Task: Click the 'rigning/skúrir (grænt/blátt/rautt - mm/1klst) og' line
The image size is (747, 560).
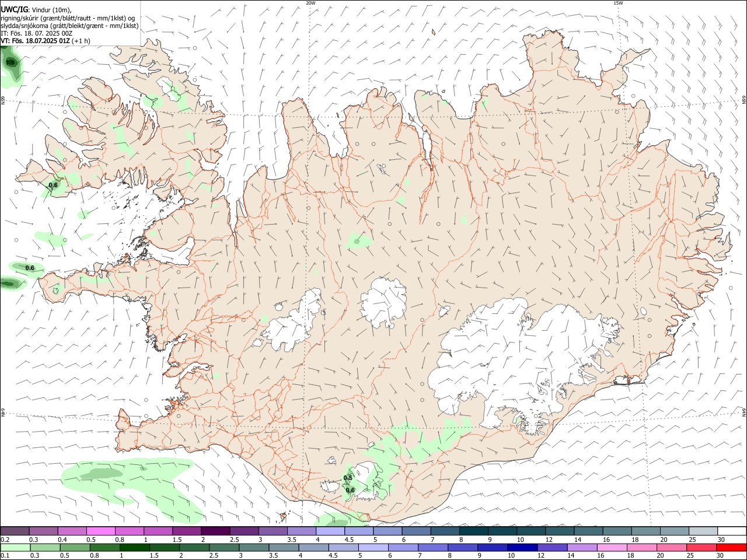Action: (x=68, y=18)
